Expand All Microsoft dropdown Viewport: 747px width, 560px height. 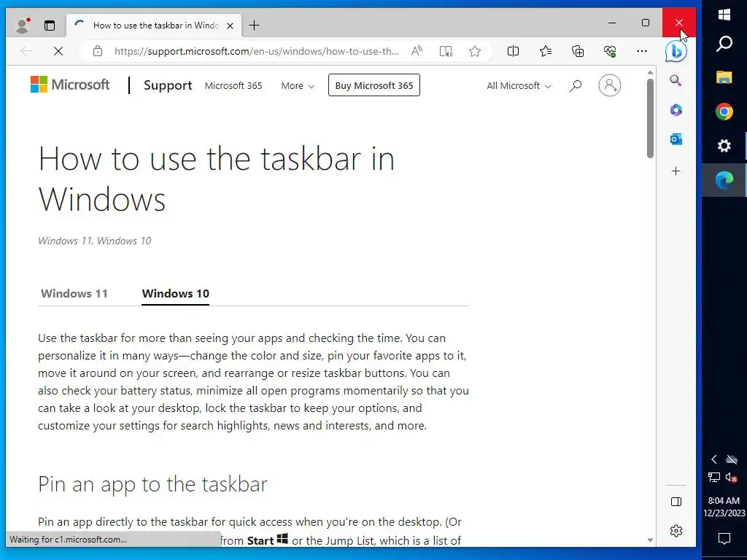[x=519, y=86]
